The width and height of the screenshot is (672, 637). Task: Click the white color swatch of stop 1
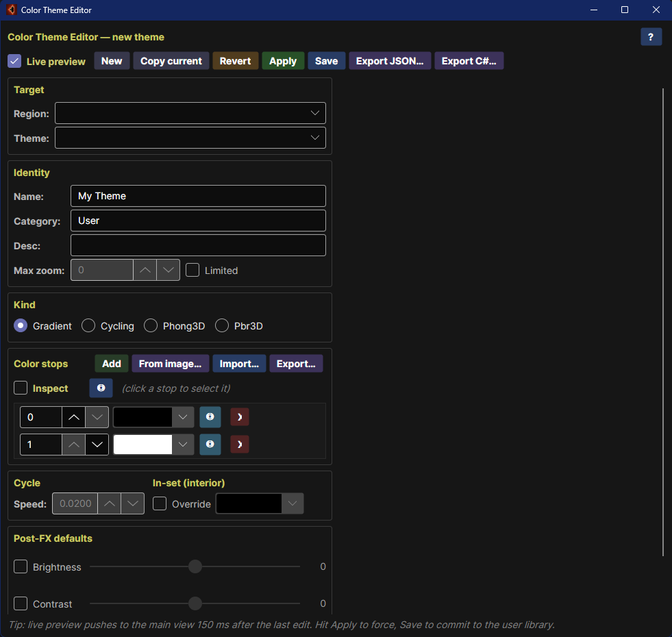point(142,445)
